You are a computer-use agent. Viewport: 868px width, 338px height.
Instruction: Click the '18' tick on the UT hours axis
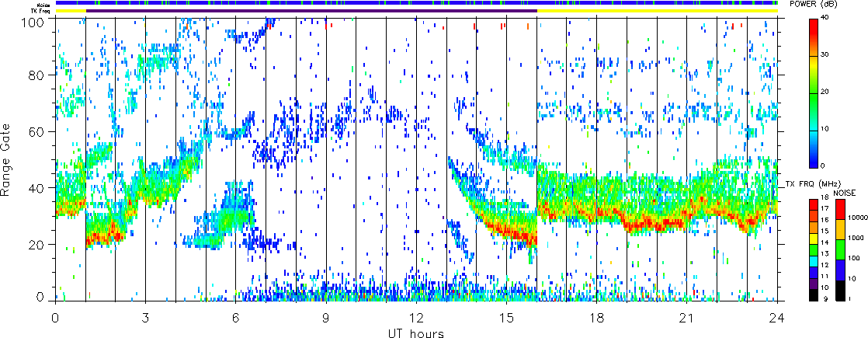coord(597,318)
